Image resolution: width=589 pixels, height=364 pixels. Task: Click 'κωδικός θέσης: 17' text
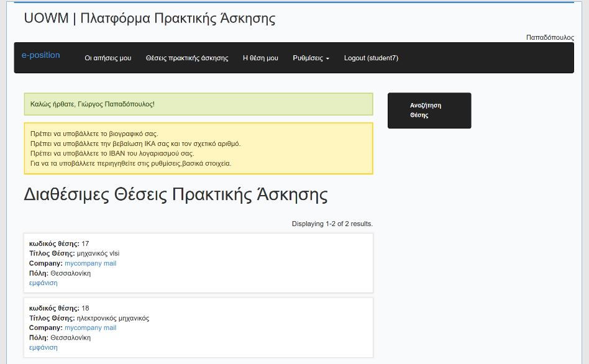[x=59, y=243]
